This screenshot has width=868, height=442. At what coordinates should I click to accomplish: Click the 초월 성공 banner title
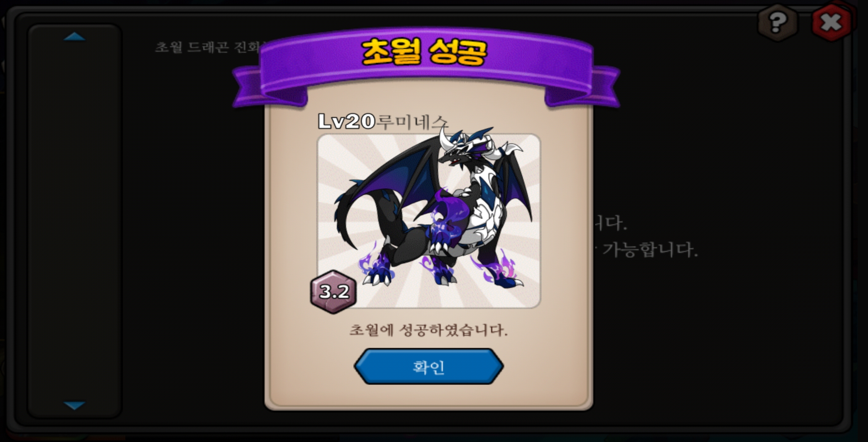tap(424, 52)
